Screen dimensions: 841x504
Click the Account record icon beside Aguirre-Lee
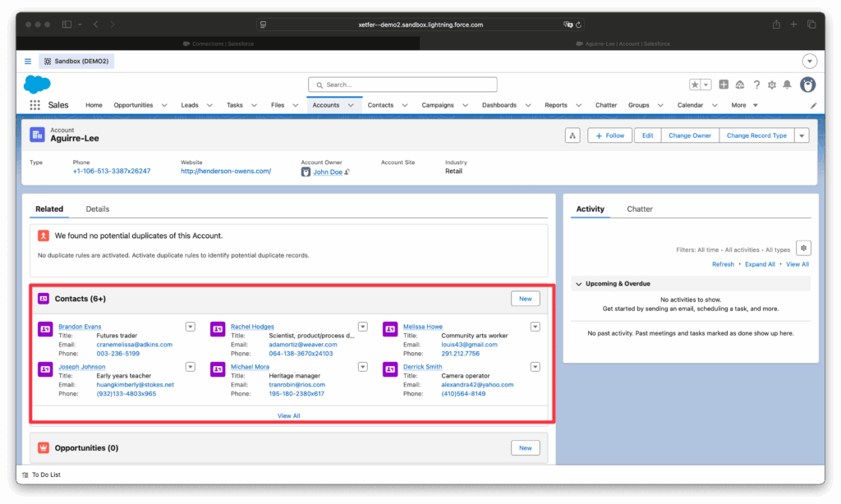coord(37,135)
